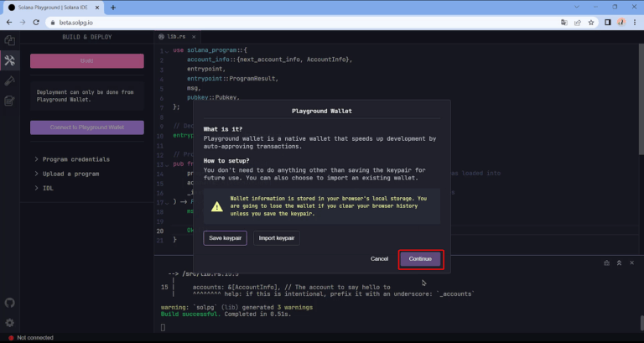Image resolution: width=644 pixels, height=343 pixels.
Task: Open the browser profile avatar
Action: click(621, 23)
